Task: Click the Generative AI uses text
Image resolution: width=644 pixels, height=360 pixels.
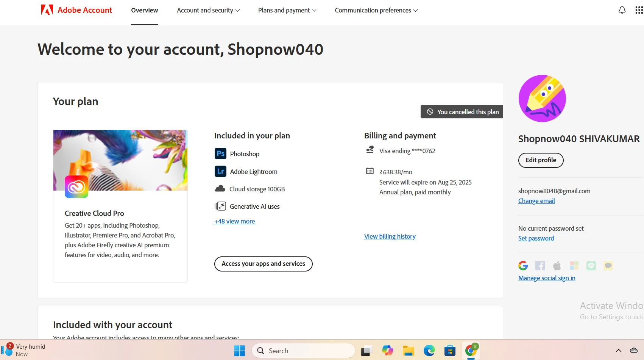Action: (x=255, y=206)
